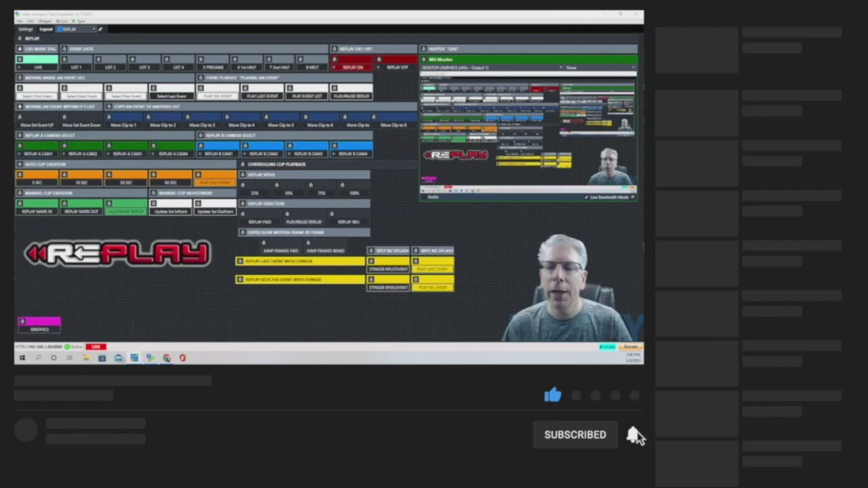The width and height of the screenshot is (868, 488).
Task: Open the Settings menu
Action: (25, 30)
